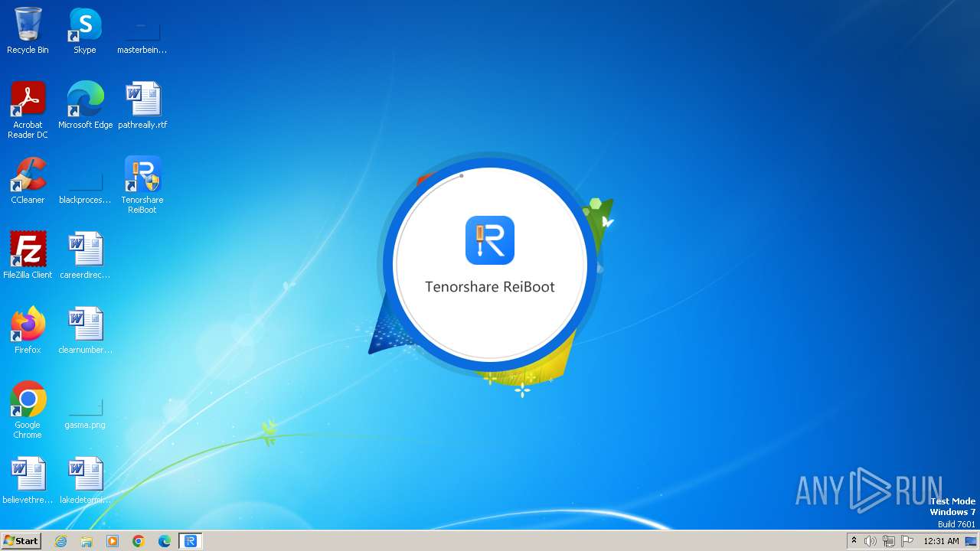980x551 pixels.
Task: Launch Windows Media Player from taskbar
Action: click(113, 541)
